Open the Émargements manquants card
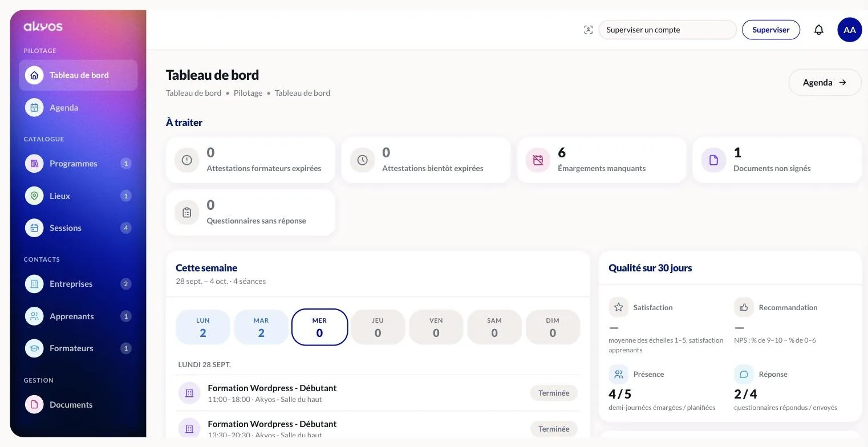This screenshot has height=447, width=868. [602, 160]
